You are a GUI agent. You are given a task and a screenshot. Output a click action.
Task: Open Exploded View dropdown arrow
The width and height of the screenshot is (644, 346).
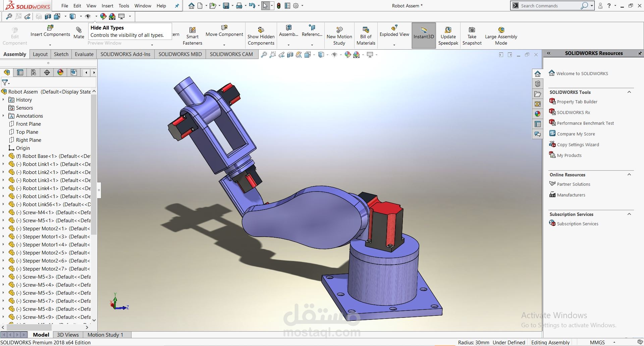(394, 45)
